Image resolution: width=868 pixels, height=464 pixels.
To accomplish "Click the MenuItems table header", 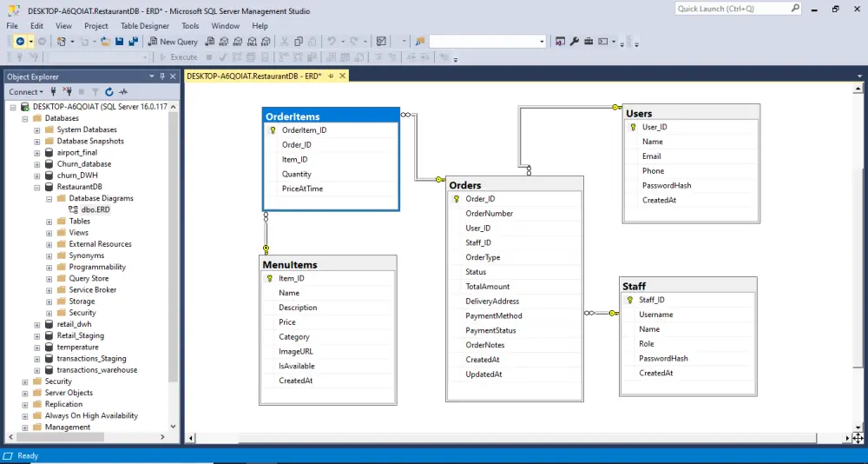I will [x=328, y=264].
